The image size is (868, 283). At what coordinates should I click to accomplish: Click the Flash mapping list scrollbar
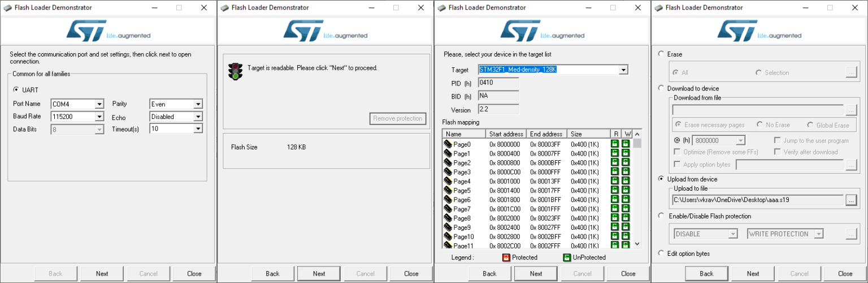coord(637,192)
